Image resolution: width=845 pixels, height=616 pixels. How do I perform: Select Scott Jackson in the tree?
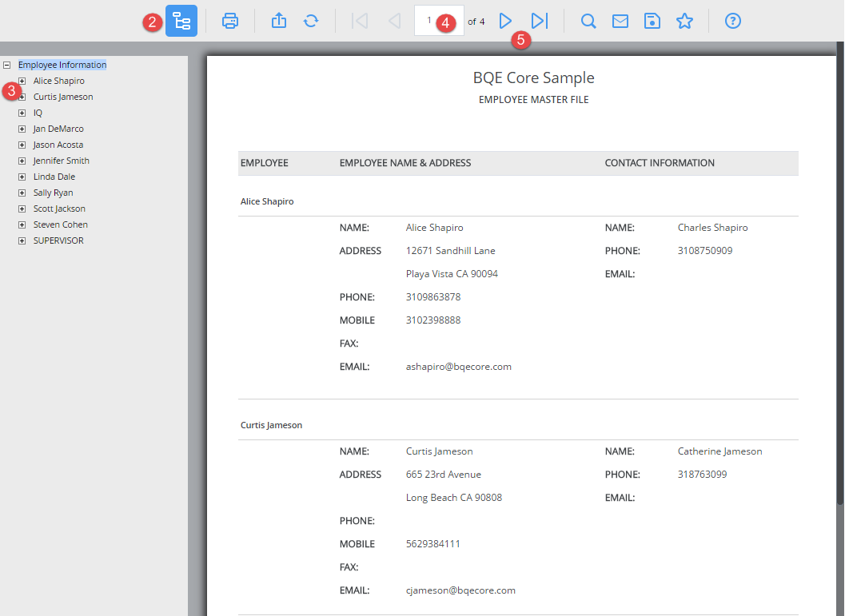[59, 209]
